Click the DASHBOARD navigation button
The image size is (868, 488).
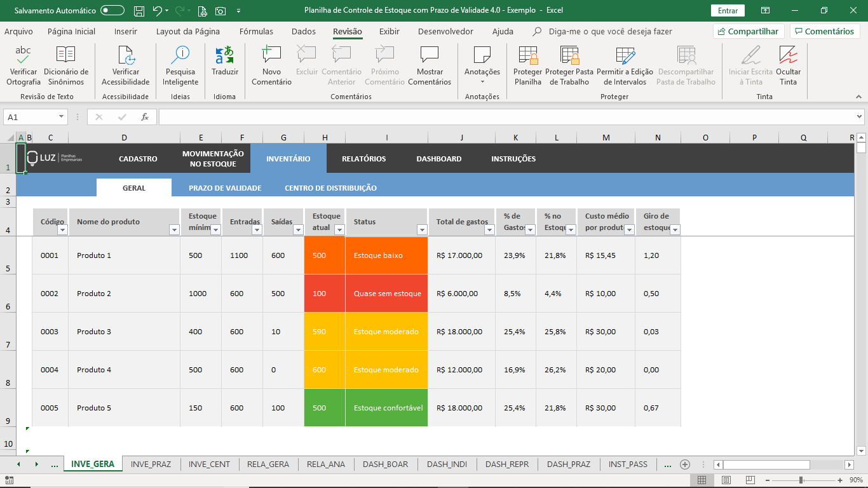(x=438, y=159)
